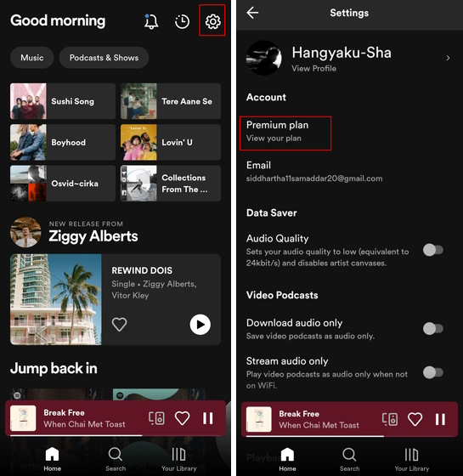The height and width of the screenshot is (476, 463).
Task: Tap REWIND DOIS title text
Action: [x=142, y=270]
